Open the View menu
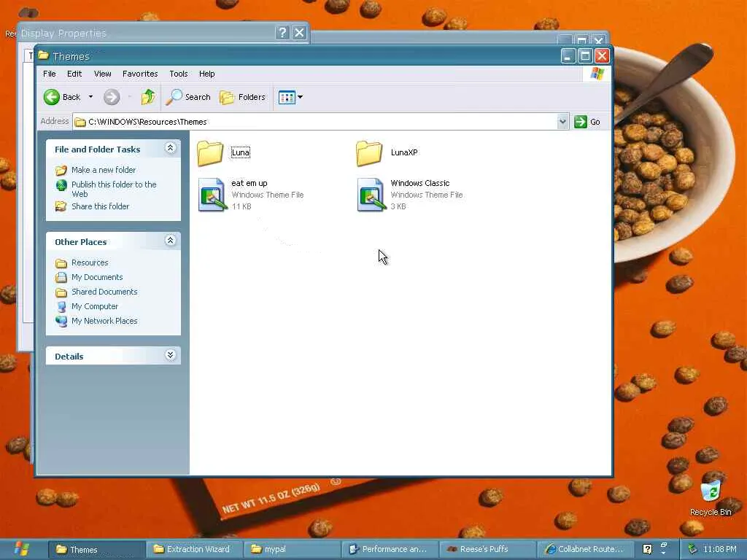This screenshot has height=560, width=747. click(x=102, y=74)
